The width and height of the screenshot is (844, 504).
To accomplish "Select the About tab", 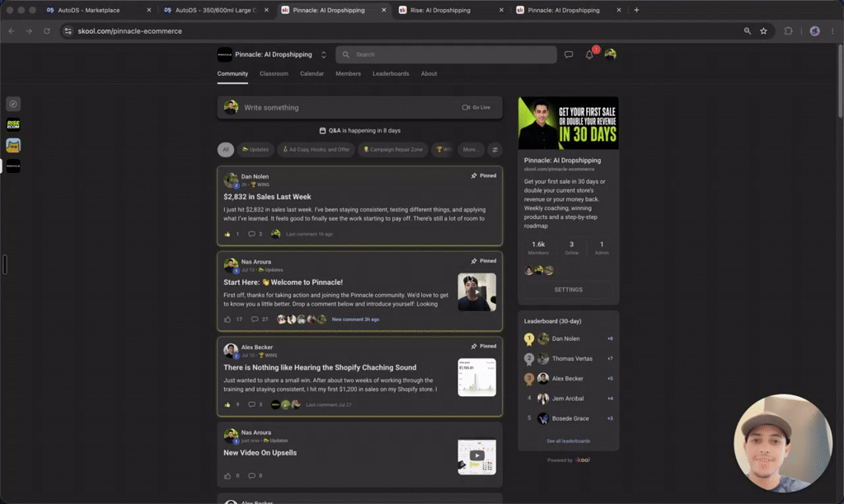I will (x=429, y=73).
